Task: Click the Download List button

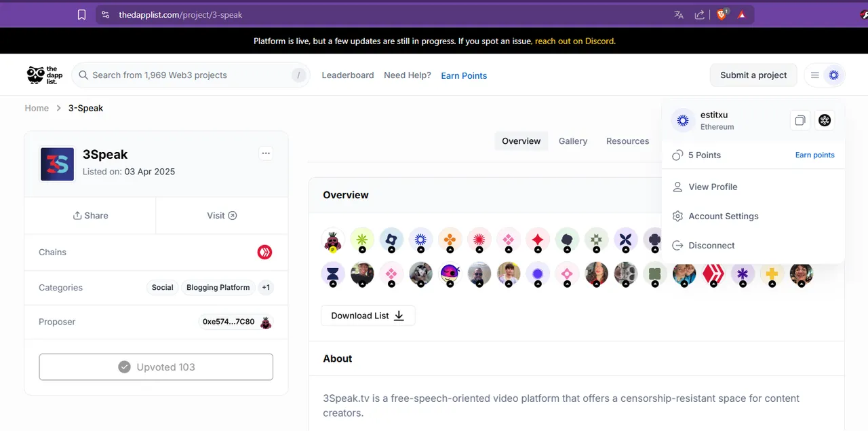Action: click(x=368, y=316)
